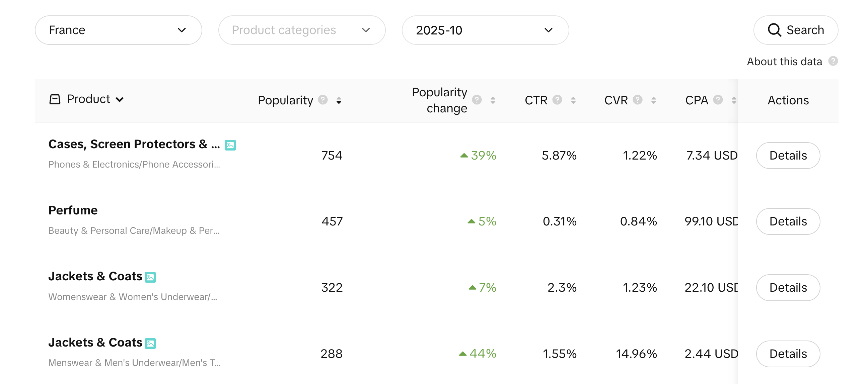Click the About this data help icon
868x384 pixels.
coord(833,61)
